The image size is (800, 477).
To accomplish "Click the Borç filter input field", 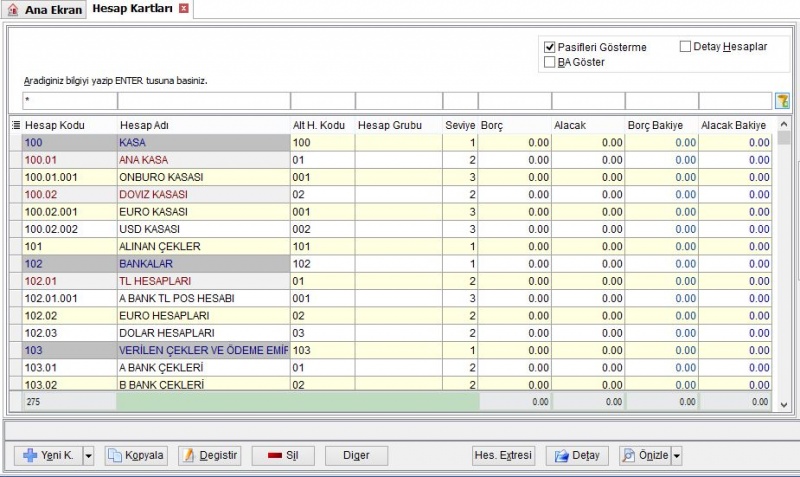I will (x=515, y=101).
